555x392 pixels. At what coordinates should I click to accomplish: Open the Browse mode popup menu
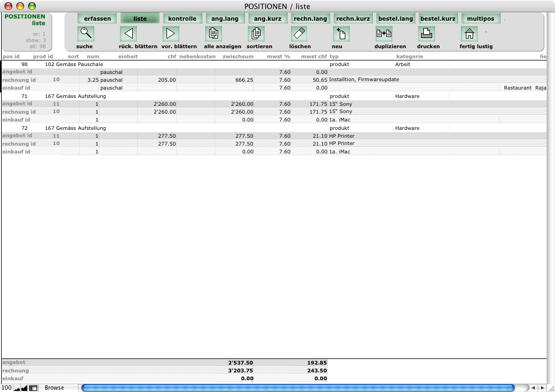point(54,388)
